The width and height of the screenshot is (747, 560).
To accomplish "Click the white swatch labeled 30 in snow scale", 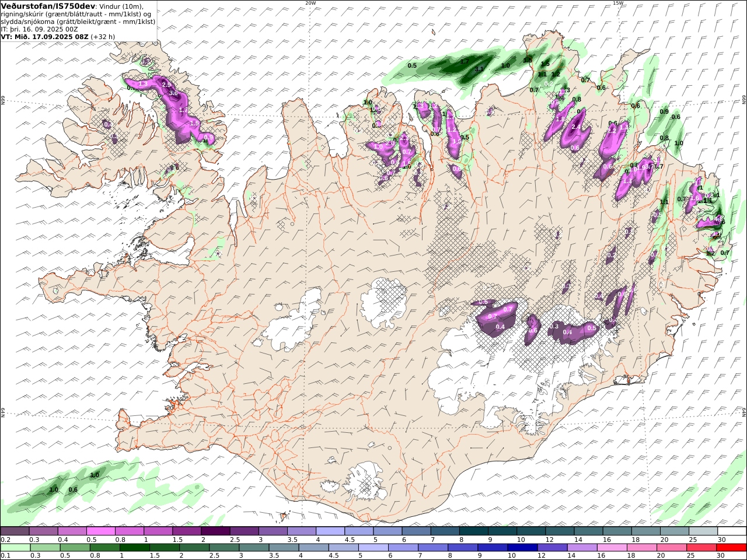I will [732, 531].
